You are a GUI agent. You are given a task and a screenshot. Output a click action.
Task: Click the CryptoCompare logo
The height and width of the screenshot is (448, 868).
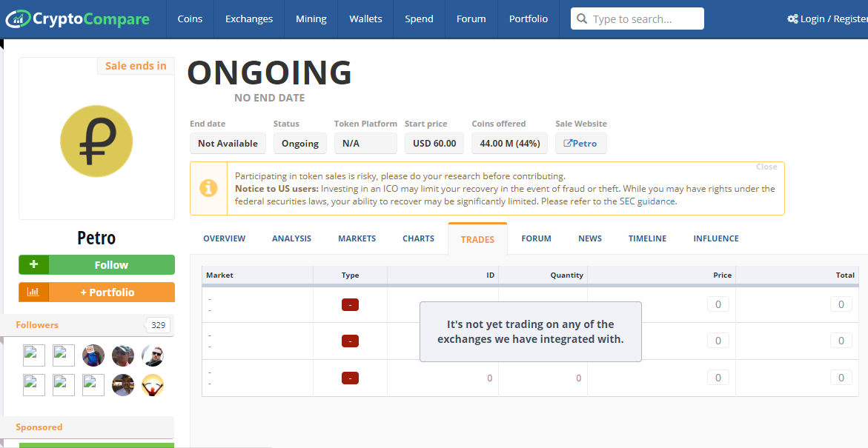click(78, 19)
